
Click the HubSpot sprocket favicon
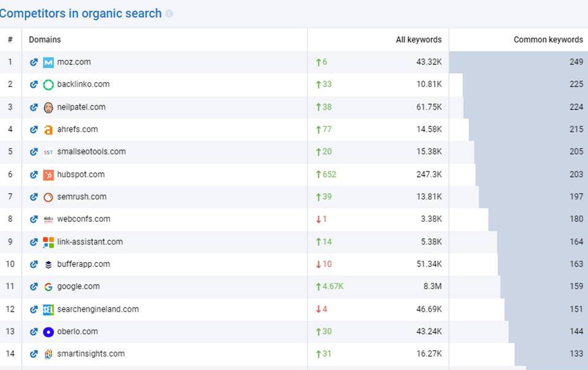[48, 174]
